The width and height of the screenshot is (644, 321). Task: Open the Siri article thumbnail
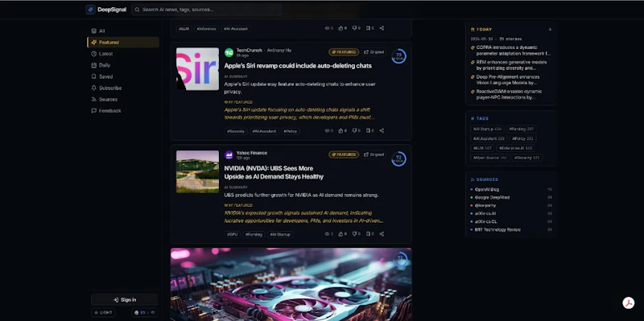(197, 69)
